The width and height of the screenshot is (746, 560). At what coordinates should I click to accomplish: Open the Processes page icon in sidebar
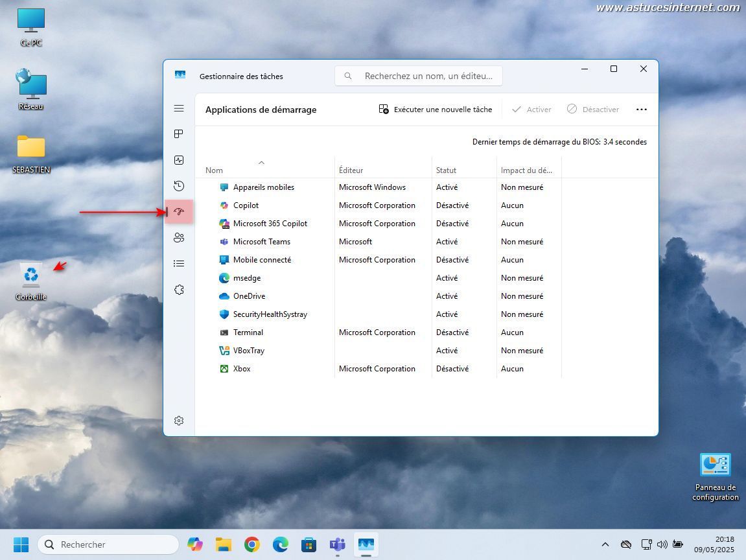coord(179,134)
